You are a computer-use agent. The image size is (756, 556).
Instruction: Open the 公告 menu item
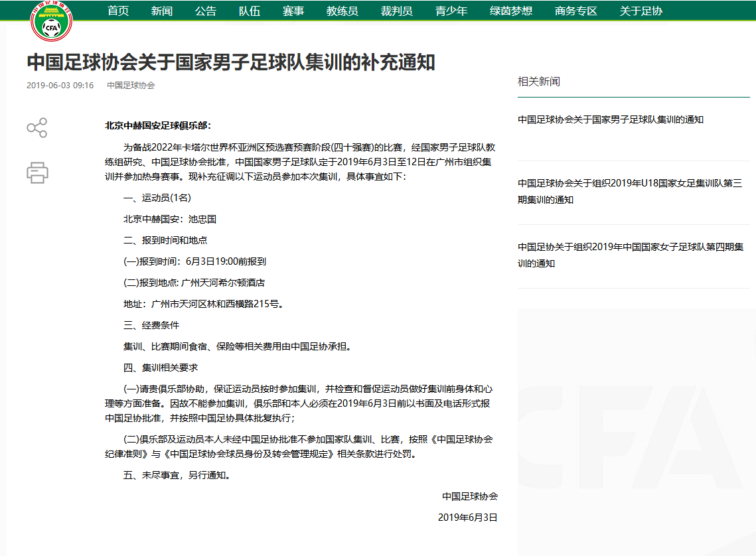206,11
